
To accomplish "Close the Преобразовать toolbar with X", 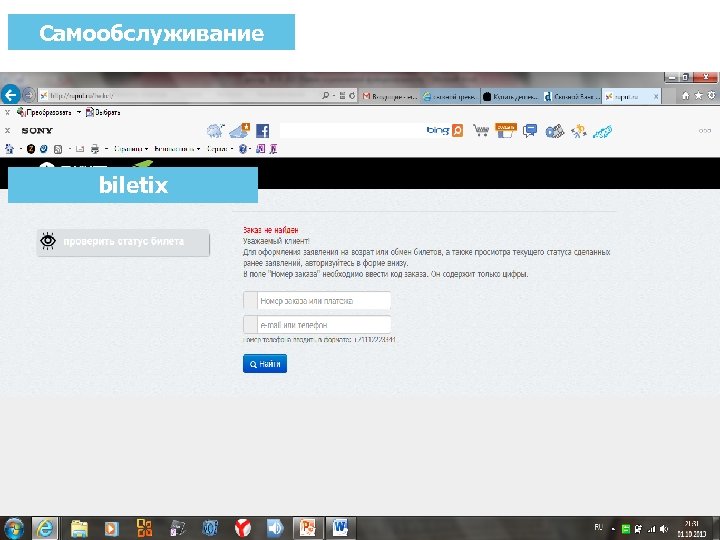I will point(7,112).
